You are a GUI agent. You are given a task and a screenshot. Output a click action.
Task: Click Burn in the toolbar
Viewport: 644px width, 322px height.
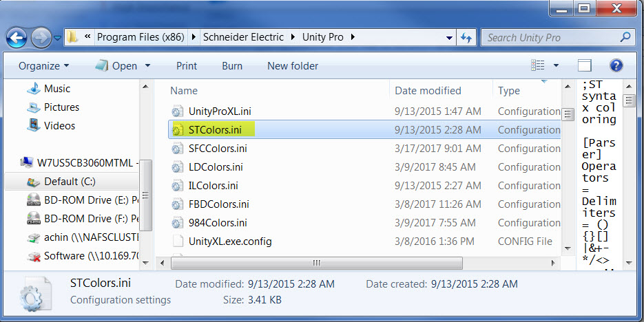pyautogui.click(x=232, y=66)
